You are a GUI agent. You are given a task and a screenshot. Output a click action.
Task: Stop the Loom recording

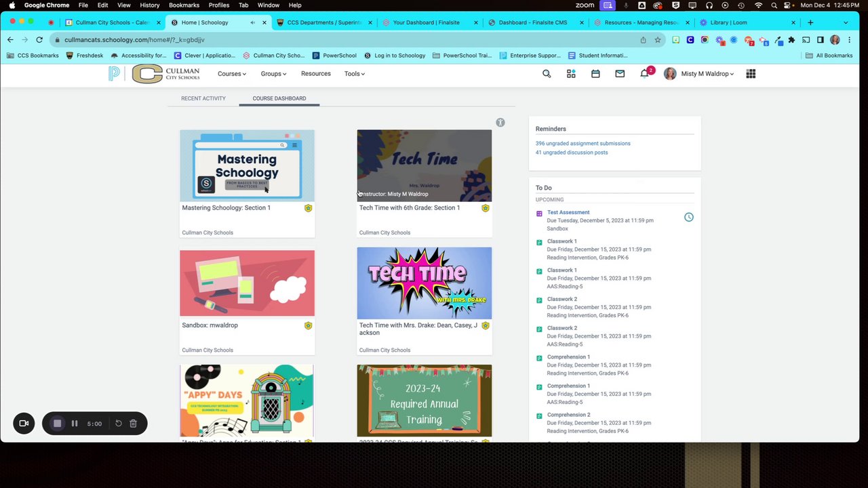click(57, 424)
